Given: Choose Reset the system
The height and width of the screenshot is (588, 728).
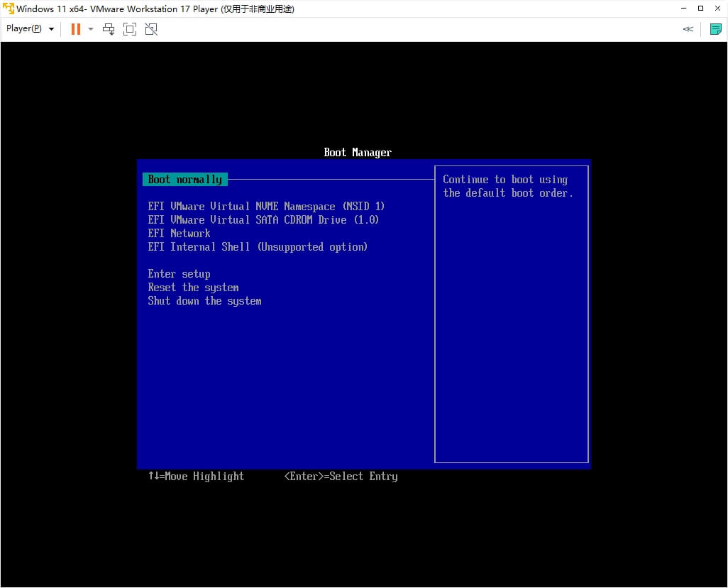Looking at the screenshot, I should click(x=193, y=288).
